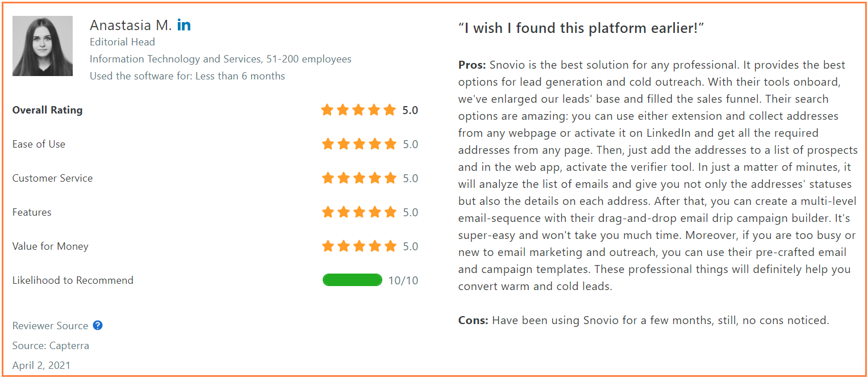868x378 pixels.
Task: Open the reviewer's profile photo
Action: point(43,46)
